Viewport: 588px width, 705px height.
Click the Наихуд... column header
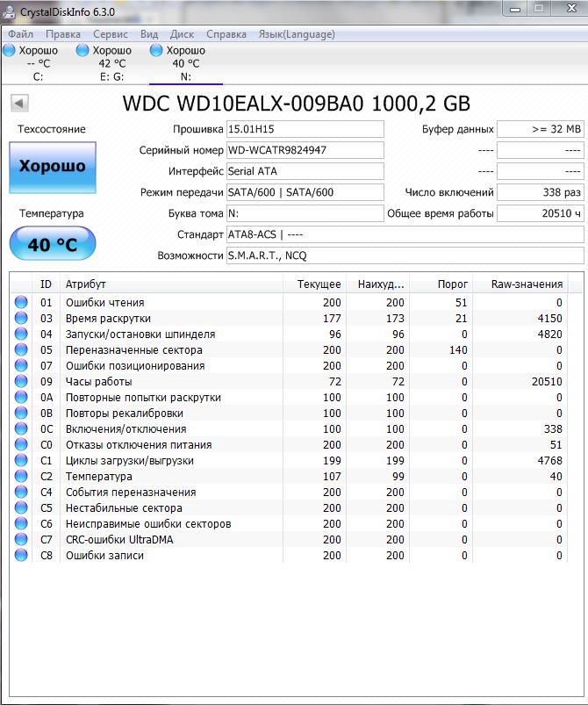pos(377,284)
